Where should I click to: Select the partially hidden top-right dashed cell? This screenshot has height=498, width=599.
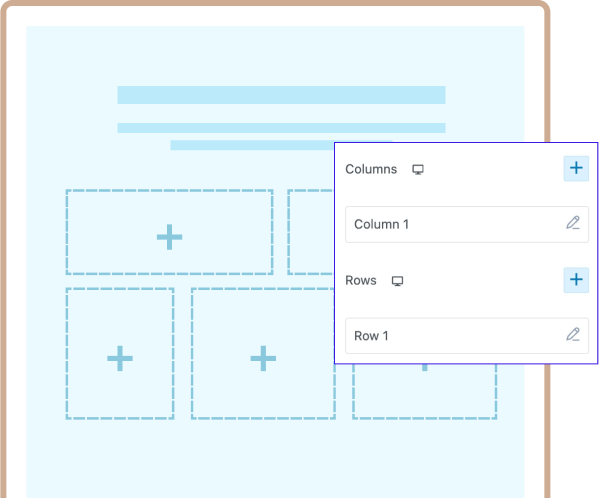pyautogui.click(x=311, y=232)
